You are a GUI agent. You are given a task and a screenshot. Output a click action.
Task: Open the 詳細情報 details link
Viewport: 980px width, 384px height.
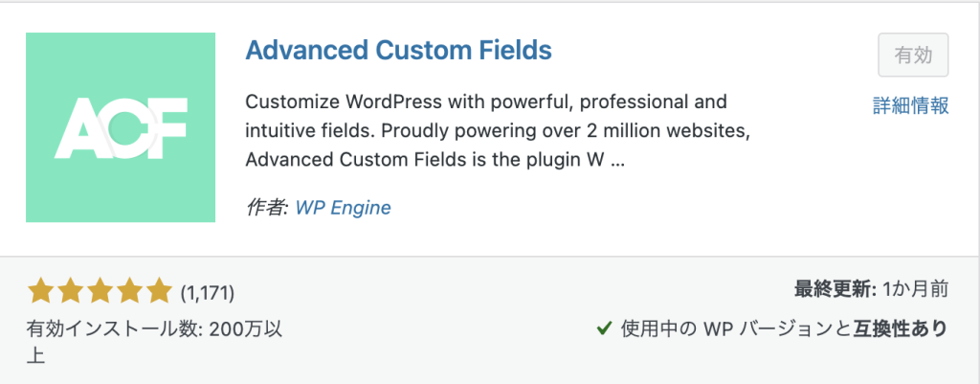point(911,105)
